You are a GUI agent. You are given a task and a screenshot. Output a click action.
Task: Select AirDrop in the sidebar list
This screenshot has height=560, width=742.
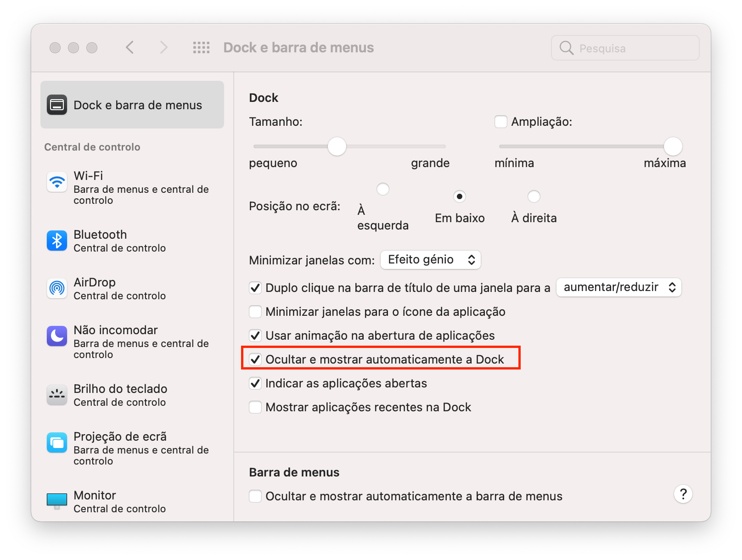coord(132,289)
